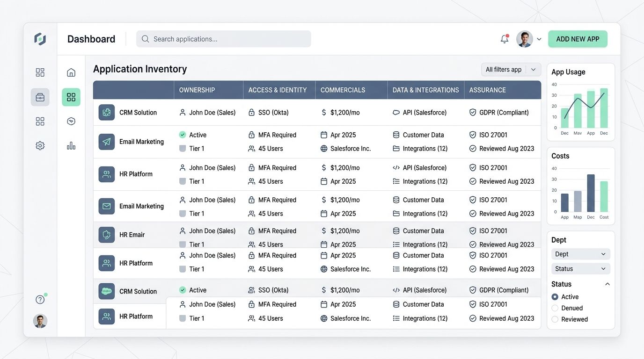
Task: Click the person icon next to John Doe top row
Action: point(183,113)
